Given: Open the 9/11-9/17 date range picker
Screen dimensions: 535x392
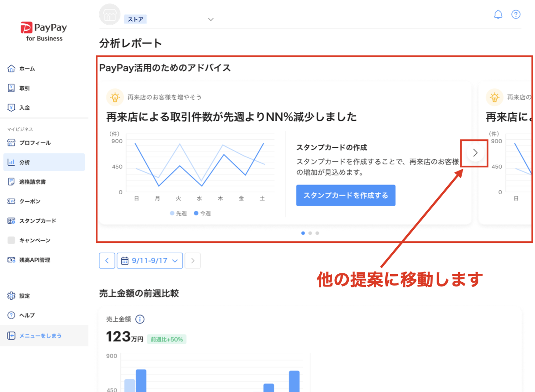Looking at the screenshot, I should [150, 261].
